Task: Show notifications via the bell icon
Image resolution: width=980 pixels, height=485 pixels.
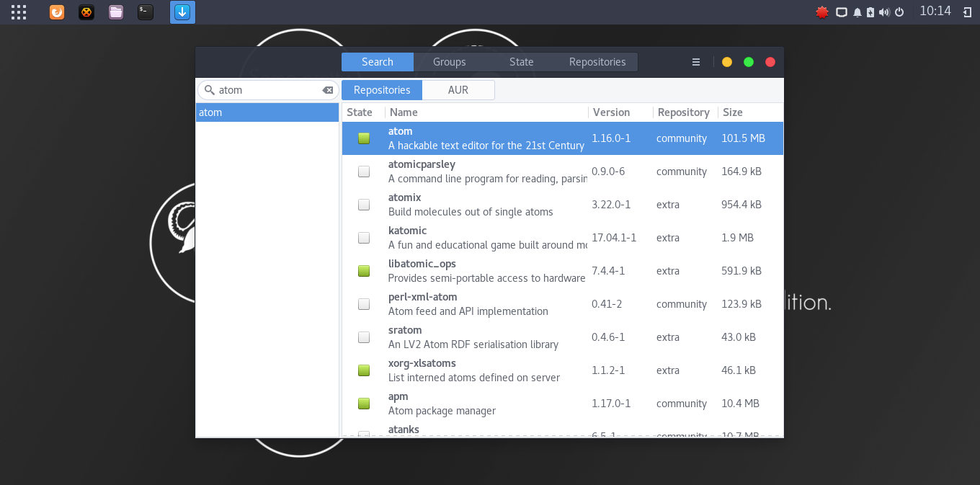Action: click(x=857, y=12)
